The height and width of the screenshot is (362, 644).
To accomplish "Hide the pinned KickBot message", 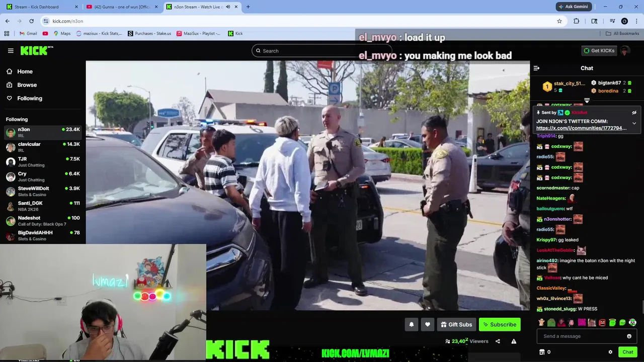I will tap(634, 113).
